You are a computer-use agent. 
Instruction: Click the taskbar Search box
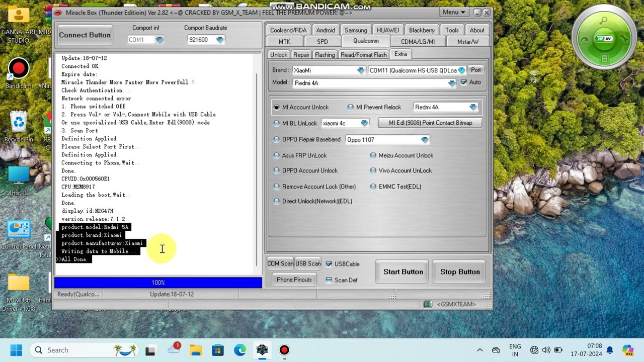pos(85,350)
